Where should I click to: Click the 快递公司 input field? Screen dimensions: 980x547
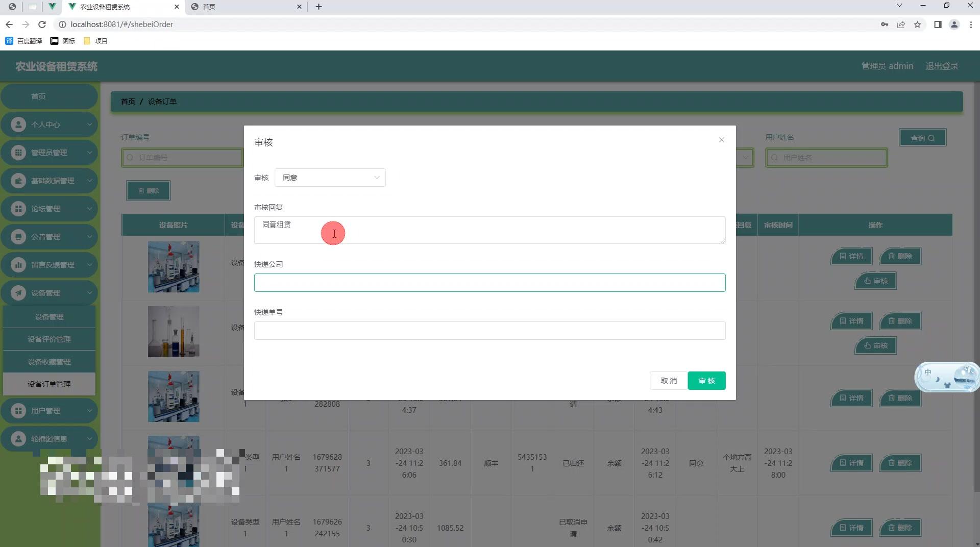click(489, 282)
